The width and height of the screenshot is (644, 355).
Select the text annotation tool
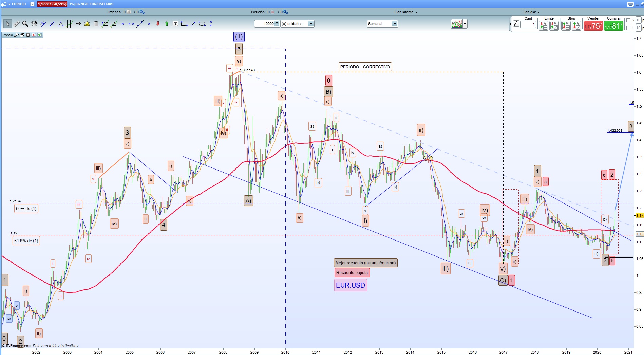point(175,24)
